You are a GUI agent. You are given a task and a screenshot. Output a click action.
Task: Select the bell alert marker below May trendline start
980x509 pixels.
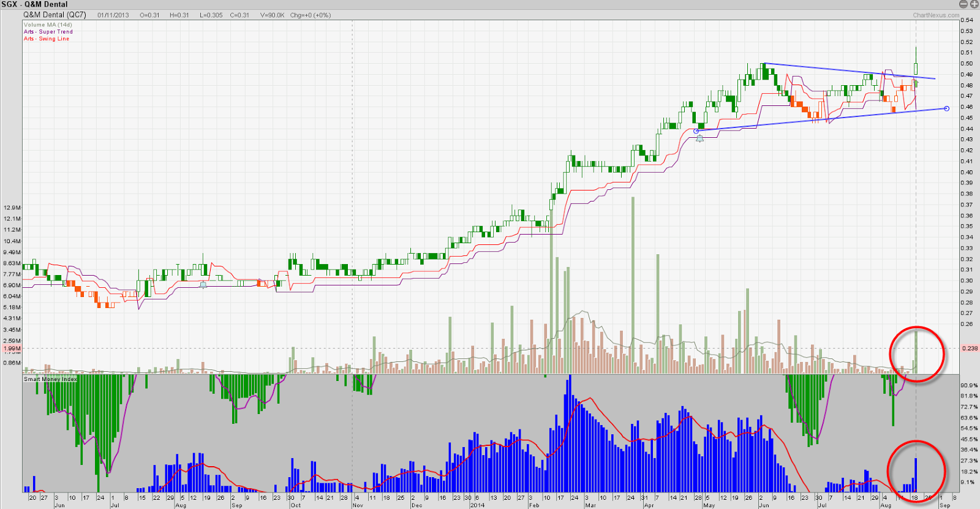(699, 139)
